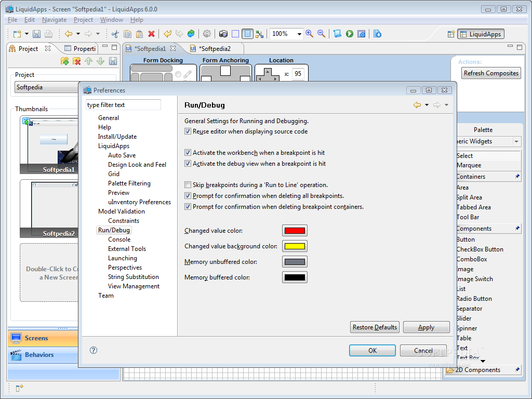This screenshot has width=532, height=399.
Task: Toggle confirmation when deleting breakpoint containers
Action: [188, 207]
